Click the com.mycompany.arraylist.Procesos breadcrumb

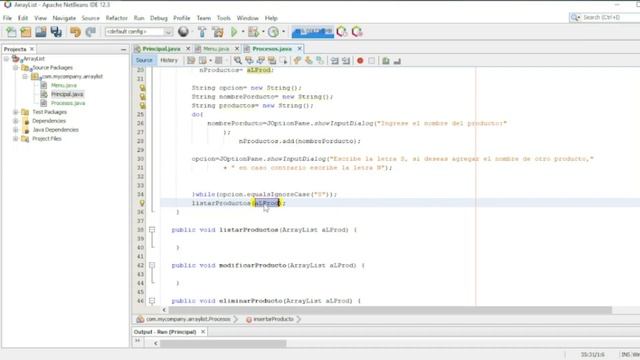(x=188, y=319)
